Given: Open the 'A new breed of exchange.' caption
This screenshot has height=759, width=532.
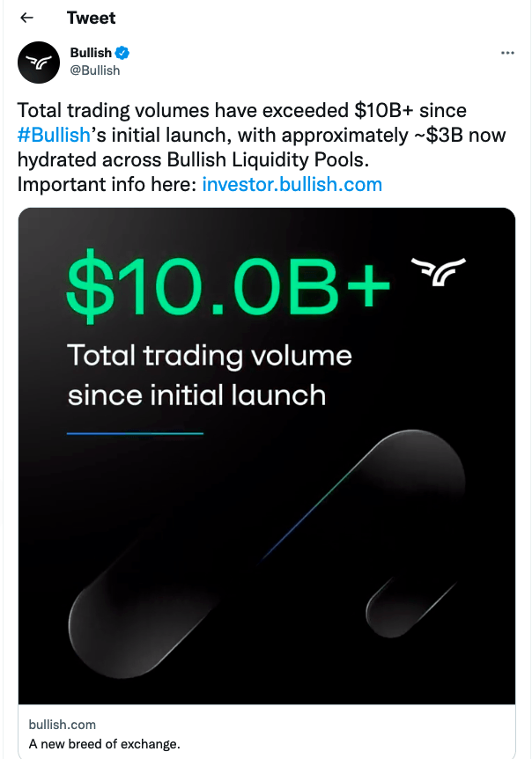Looking at the screenshot, I should coord(104,744).
